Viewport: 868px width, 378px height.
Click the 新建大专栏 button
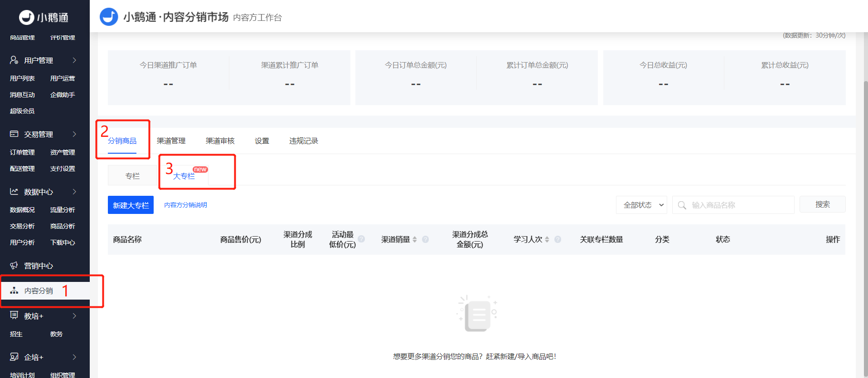point(131,205)
